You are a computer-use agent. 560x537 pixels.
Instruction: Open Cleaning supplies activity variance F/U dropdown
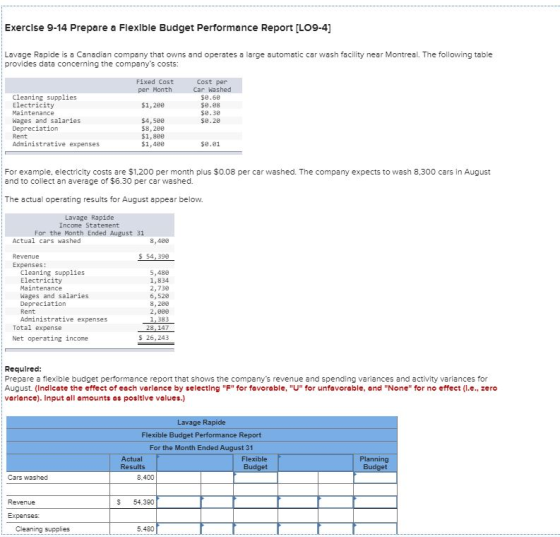(x=336, y=529)
